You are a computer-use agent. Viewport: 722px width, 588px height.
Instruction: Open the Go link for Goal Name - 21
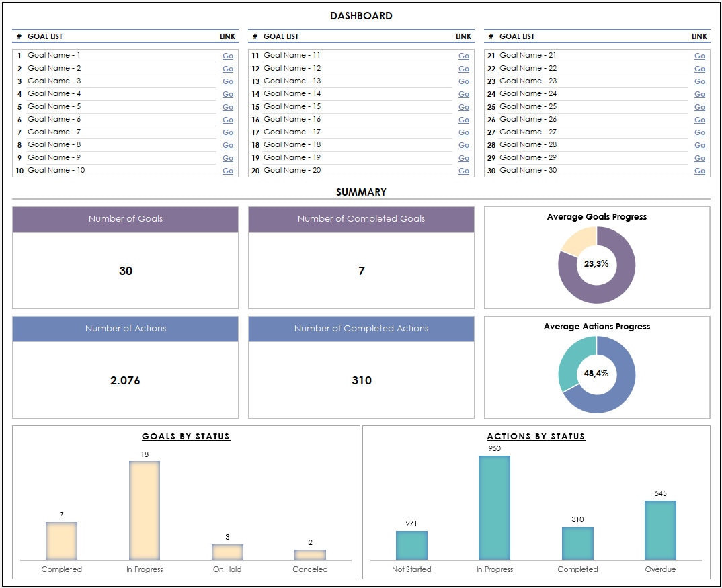700,55
